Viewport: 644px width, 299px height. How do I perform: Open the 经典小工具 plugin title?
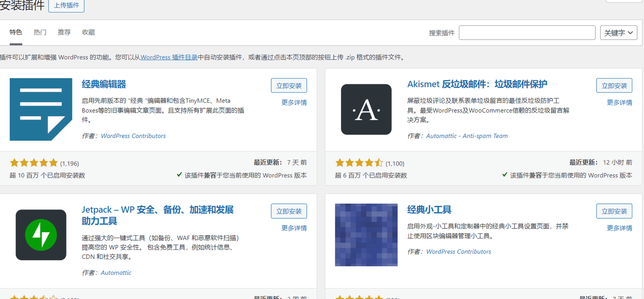tap(429, 210)
